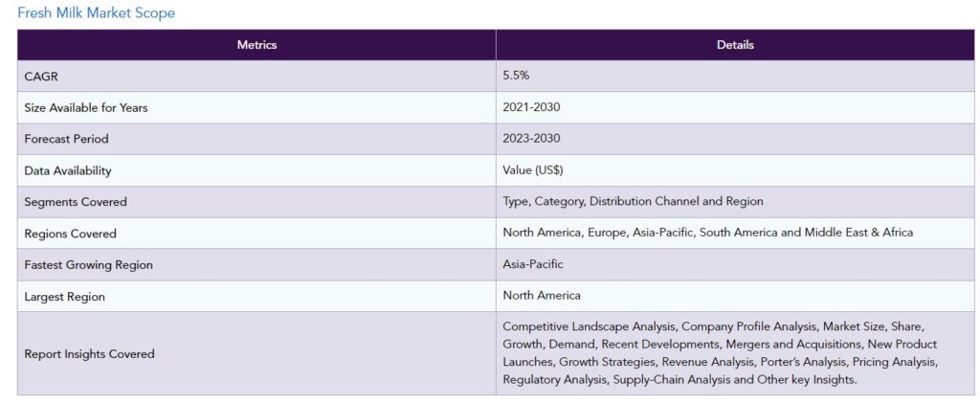
Task: Select the Report Insights Covered label
Action: [89, 354]
